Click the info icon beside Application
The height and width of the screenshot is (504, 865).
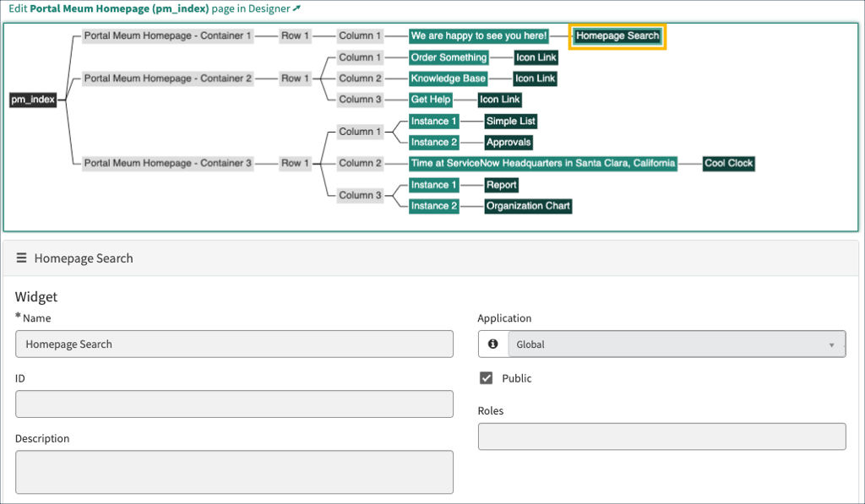click(492, 344)
